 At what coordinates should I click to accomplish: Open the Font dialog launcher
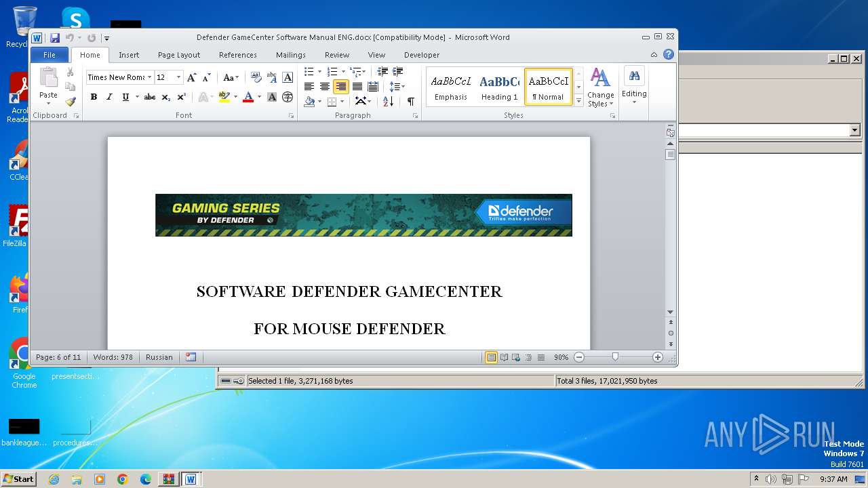pyautogui.click(x=292, y=116)
